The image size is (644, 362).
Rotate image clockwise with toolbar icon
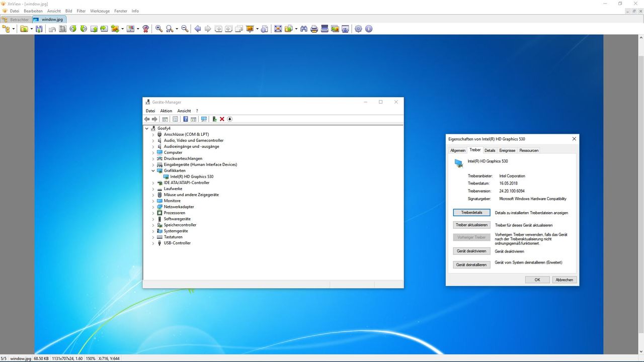(84, 29)
